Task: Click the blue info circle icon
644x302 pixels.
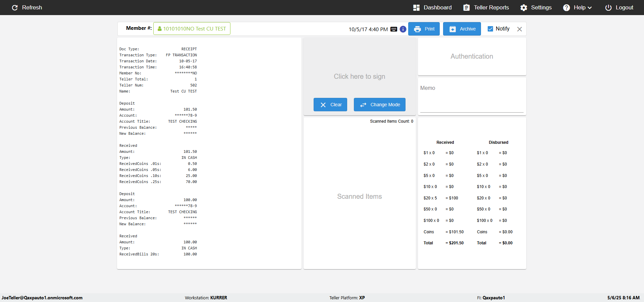Action: 403,29
